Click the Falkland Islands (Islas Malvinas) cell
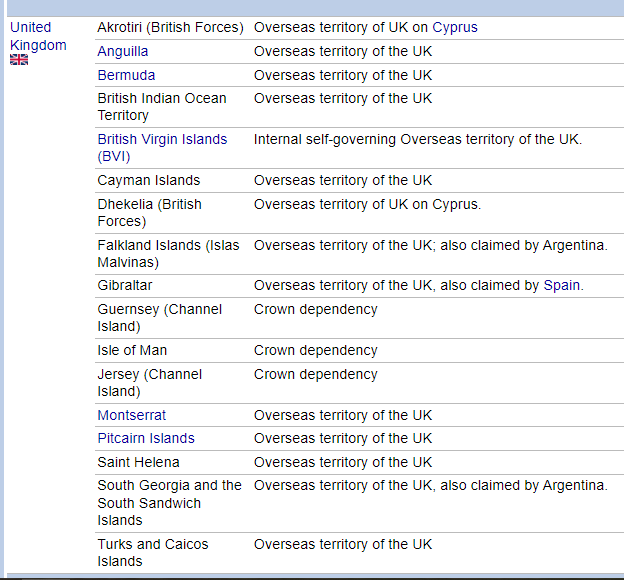The width and height of the screenshot is (624, 580). [168, 254]
